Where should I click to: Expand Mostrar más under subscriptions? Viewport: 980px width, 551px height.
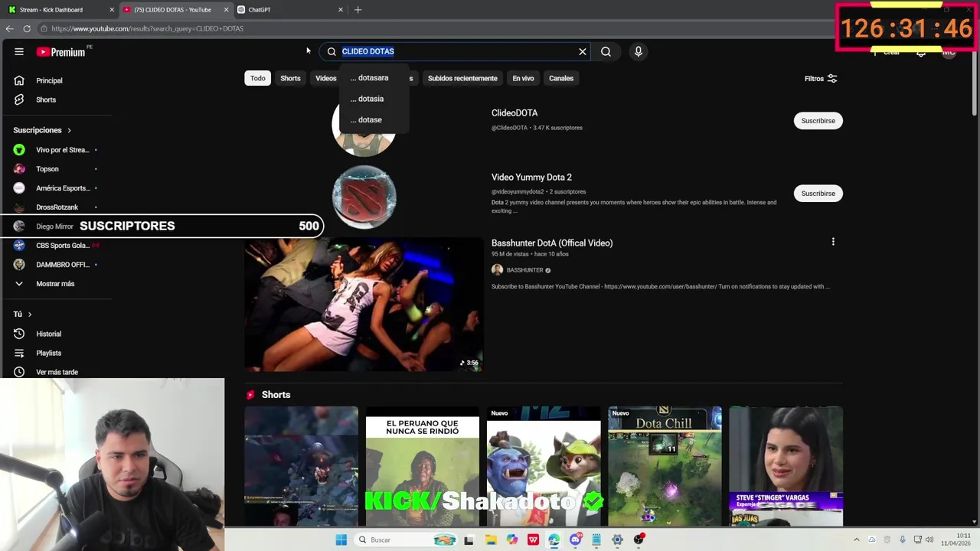(x=55, y=284)
